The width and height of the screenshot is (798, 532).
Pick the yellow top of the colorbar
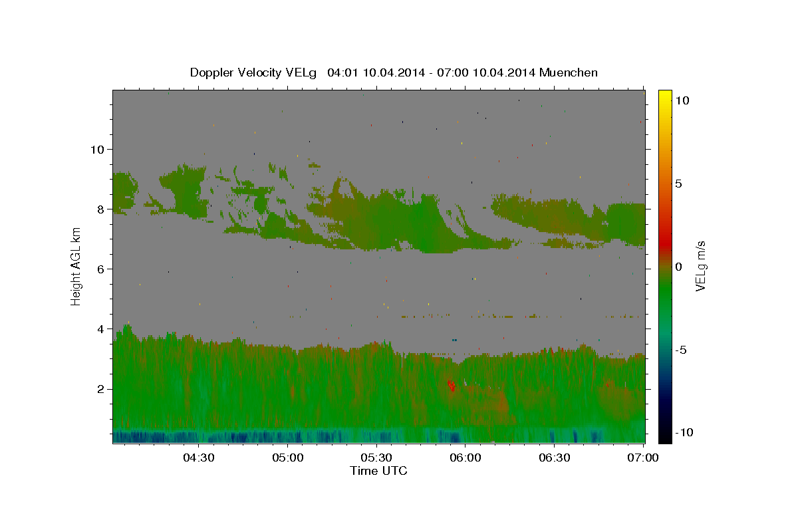(x=664, y=96)
